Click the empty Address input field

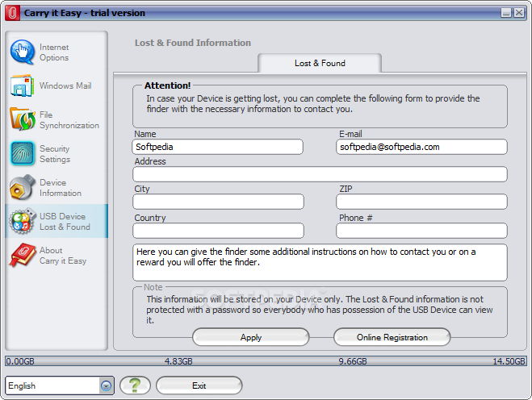tap(320, 174)
